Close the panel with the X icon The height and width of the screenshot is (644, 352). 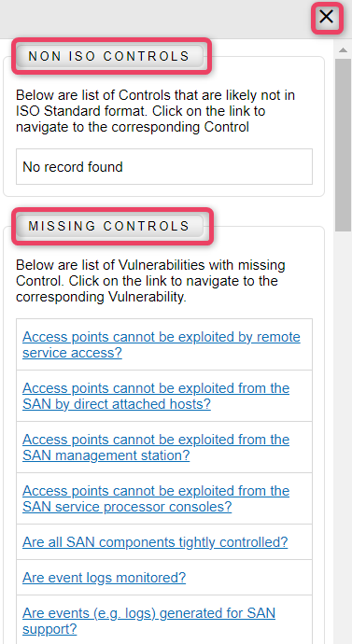327,17
